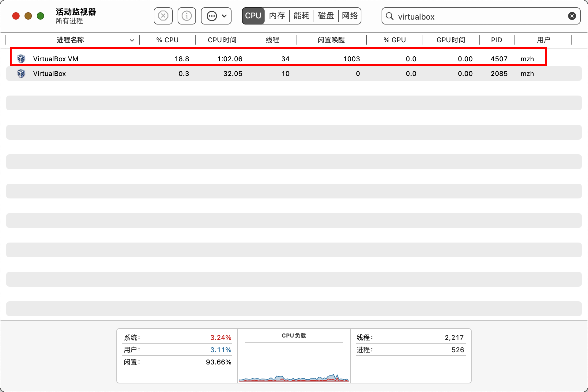
Task: Clear the virtualbox search text
Action: click(572, 16)
